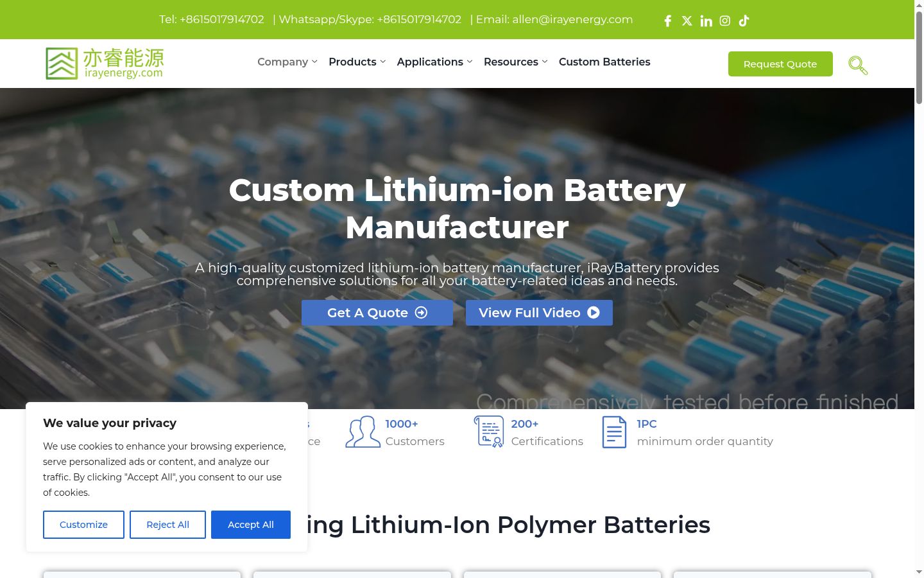Click Reject All cookies
The width and height of the screenshot is (924, 578).
coord(167,525)
